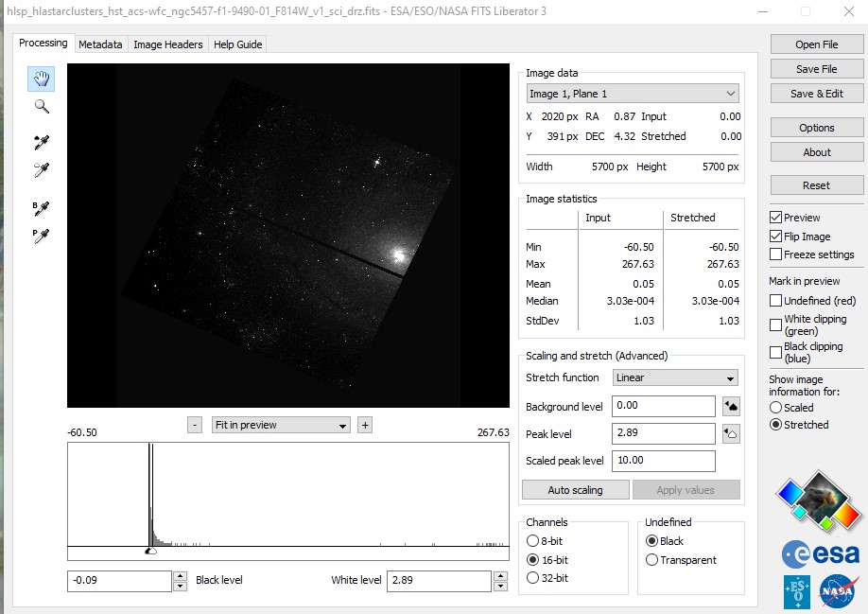Choose 8-bit channels
868x614 pixels.
(x=532, y=541)
